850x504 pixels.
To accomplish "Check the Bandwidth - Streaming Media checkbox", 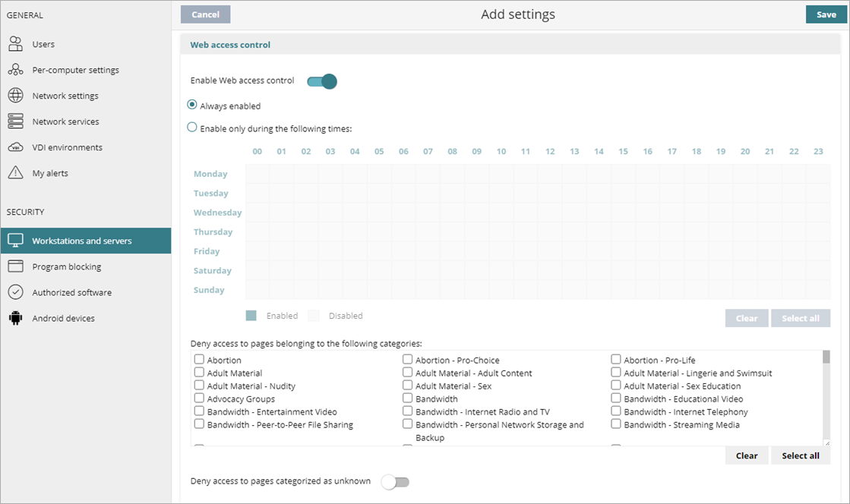I will coord(616,424).
